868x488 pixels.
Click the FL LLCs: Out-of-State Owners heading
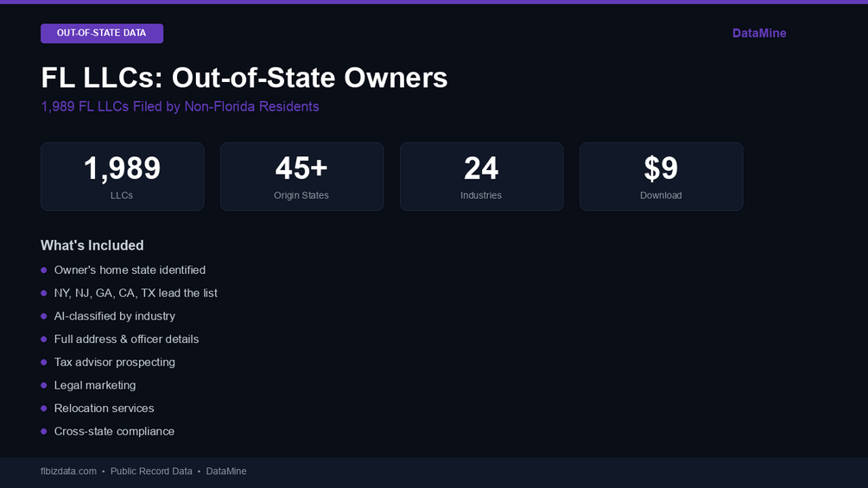tap(244, 78)
